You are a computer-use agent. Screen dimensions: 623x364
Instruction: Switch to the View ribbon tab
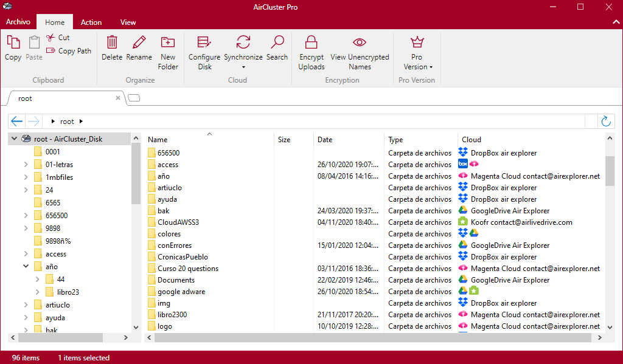pyautogui.click(x=128, y=22)
